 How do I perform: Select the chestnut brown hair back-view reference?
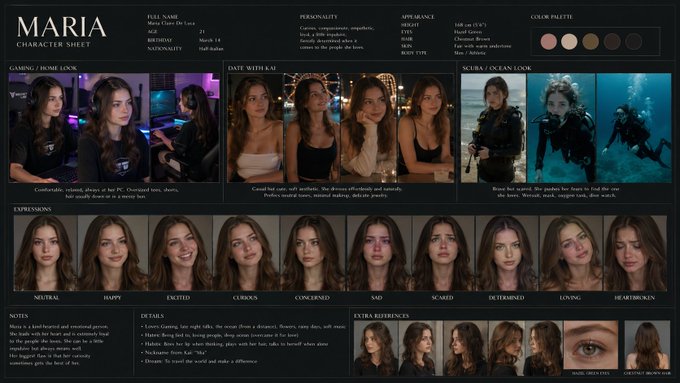tap(647, 345)
